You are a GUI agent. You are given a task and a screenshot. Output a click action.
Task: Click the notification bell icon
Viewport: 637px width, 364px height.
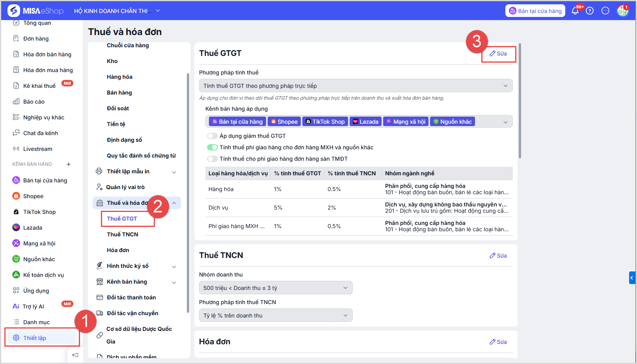(x=575, y=11)
